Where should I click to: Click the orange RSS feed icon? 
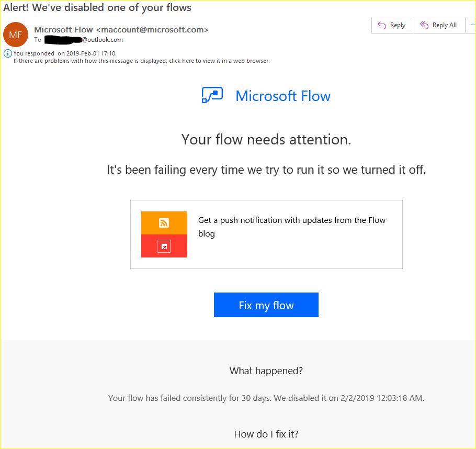click(164, 223)
